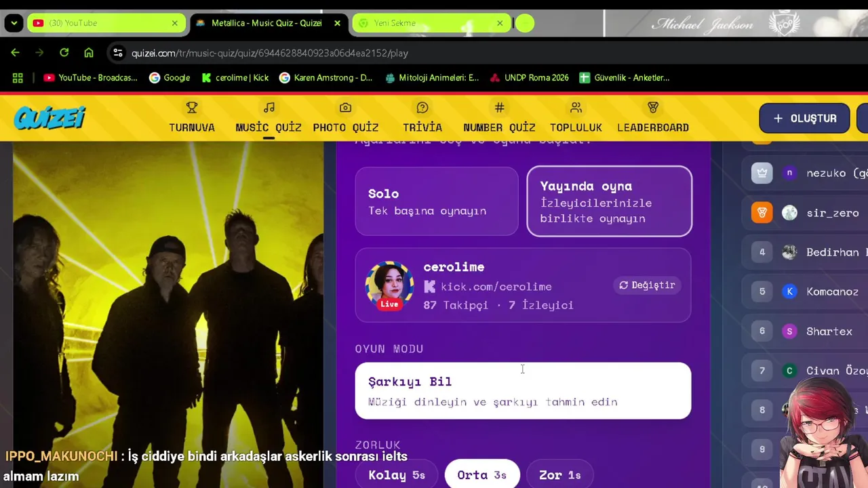Click the Değiştir change channel button
868x488 pixels.
(647, 285)
